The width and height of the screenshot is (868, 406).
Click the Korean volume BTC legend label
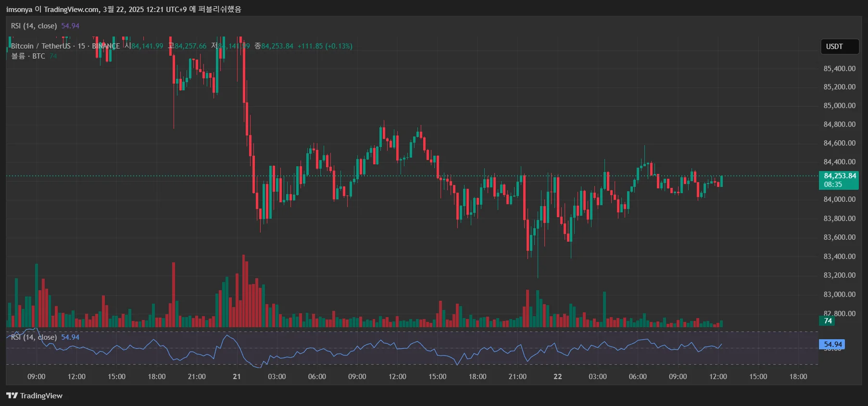(x=28, y=56)
